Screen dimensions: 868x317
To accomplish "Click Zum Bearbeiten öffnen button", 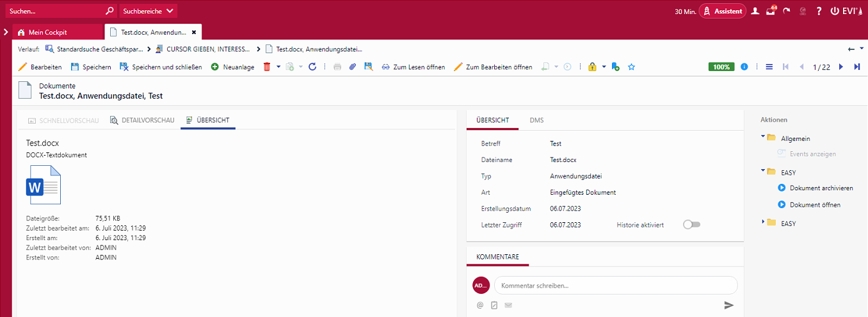I will (493, 67).
